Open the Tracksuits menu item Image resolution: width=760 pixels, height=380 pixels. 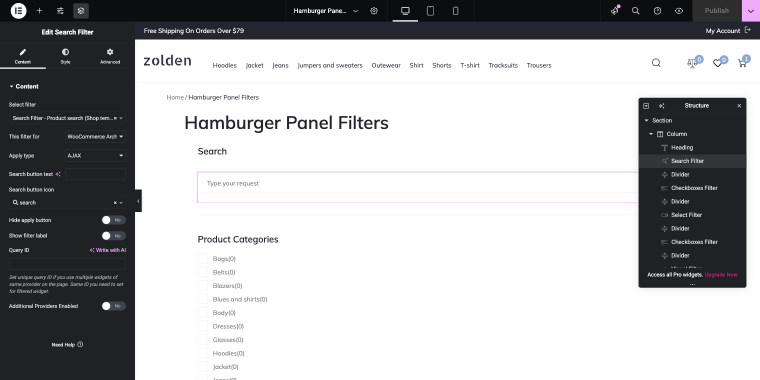click(x=503, y=65)
